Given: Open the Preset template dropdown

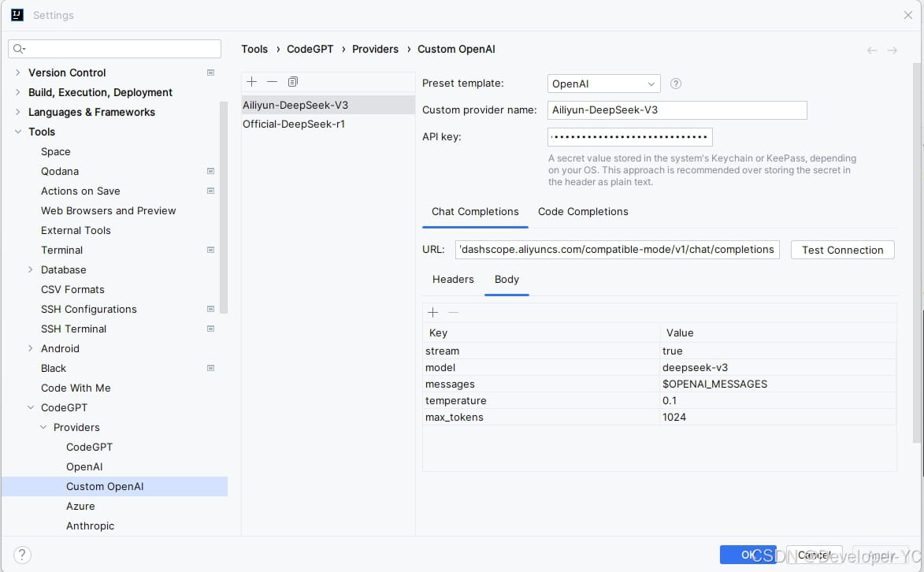Looking at the screenshot, I should click(x=604, y=84).
